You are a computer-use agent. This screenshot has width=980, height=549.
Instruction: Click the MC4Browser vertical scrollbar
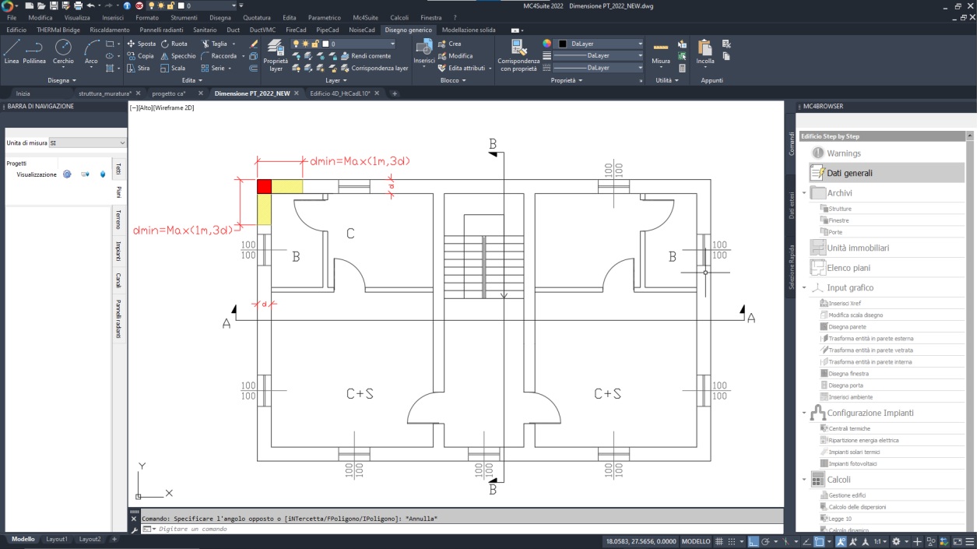[971, 331]
